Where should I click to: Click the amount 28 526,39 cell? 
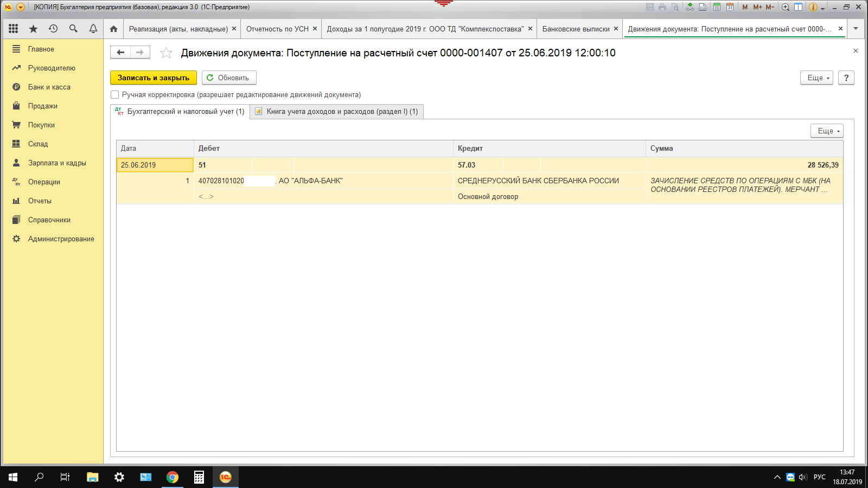click(744, 165)
